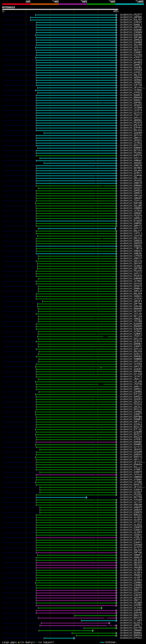Screen dimensions: 146x644
Task: Select the UniRef100_A2WJQ6 label
Action: click(x=131, y=306)
